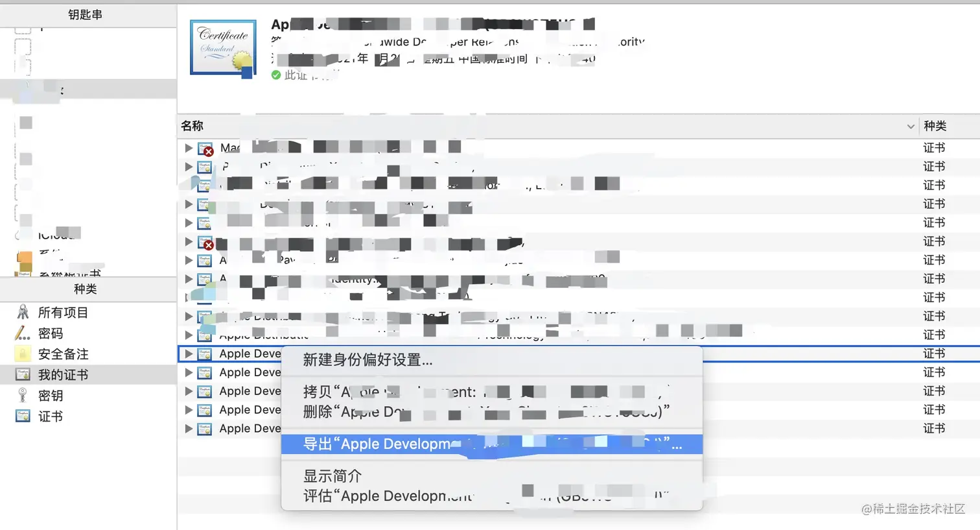Image resolution: width=980 pixels, height=530 pixels.
Task: Select the yellow note icon beside 安全备注
Action: pos(23,354)
